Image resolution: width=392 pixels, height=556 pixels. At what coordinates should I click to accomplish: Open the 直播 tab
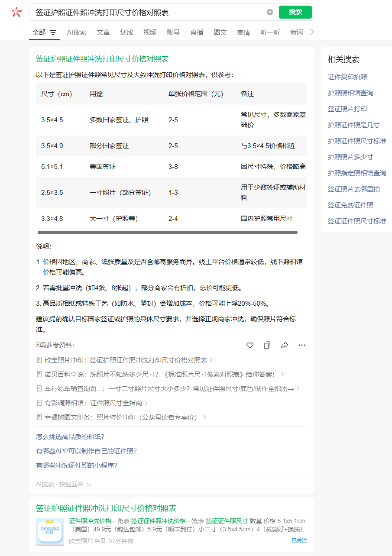(x=197, y=32)
